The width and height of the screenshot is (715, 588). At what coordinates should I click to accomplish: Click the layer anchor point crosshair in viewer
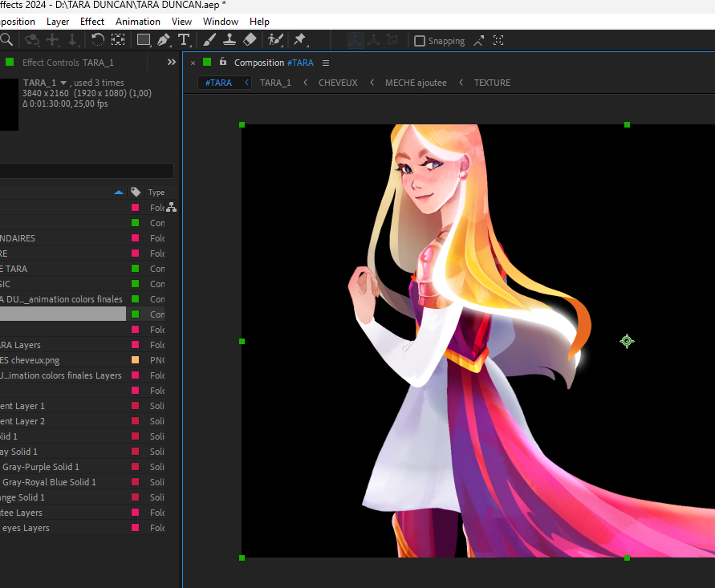627,341
